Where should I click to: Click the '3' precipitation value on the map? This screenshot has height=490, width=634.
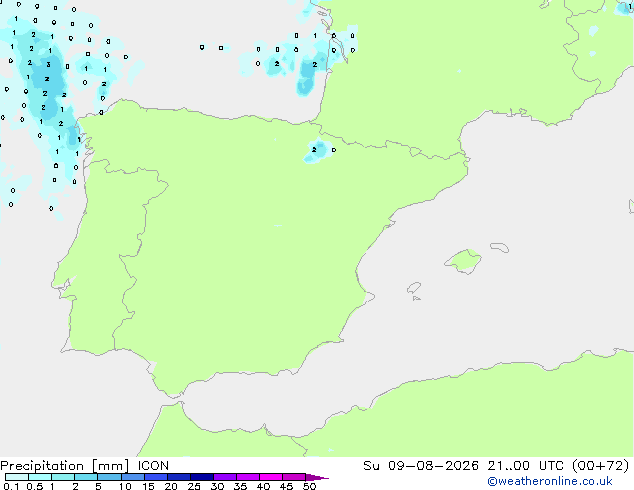(x=49, y=64)
